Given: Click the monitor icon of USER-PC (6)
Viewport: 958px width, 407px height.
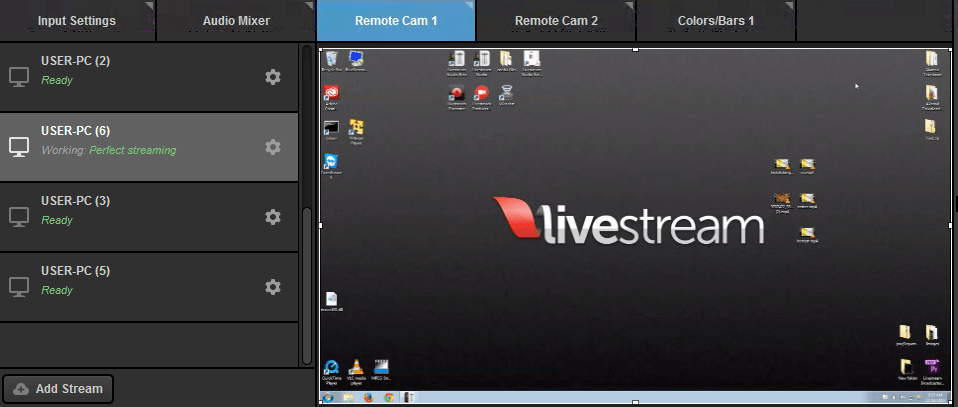Looking at the screenshot, I should (x=19, y=147).
